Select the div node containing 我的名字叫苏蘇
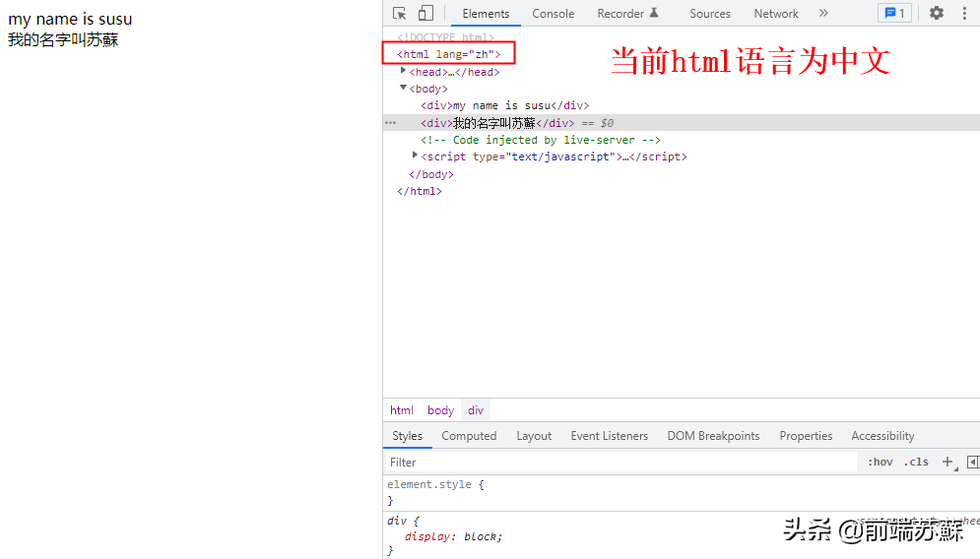The width and height of the screenshot is (980, 559). (497, 123)
